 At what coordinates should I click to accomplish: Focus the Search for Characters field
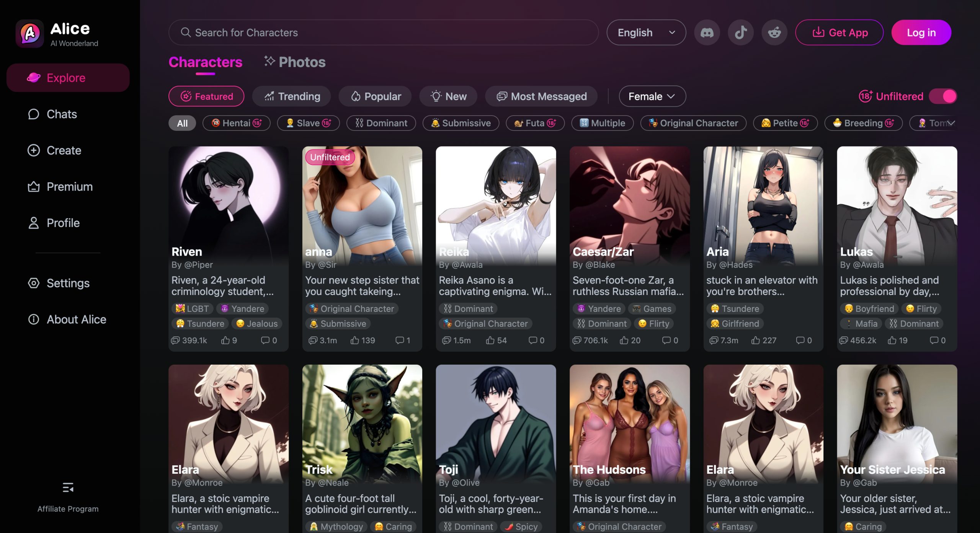point(384,33)
